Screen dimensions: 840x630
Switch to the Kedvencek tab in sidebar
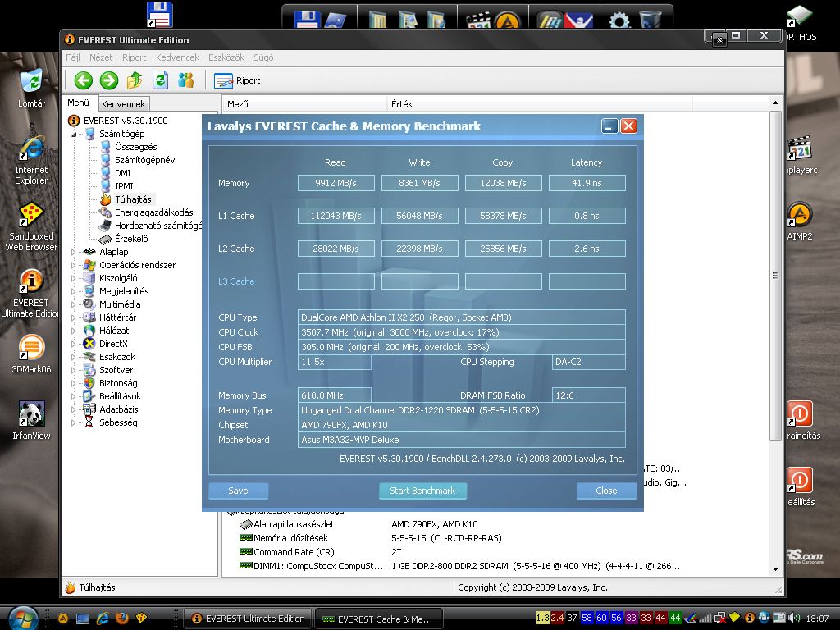[x=123, y=104]
